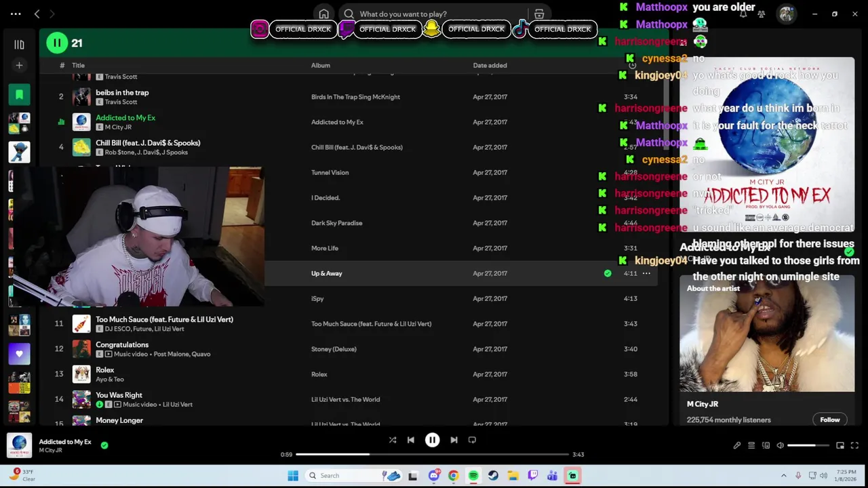Open Lil Uzi Vert vs. The World on row 14

[x=345, y=399]
